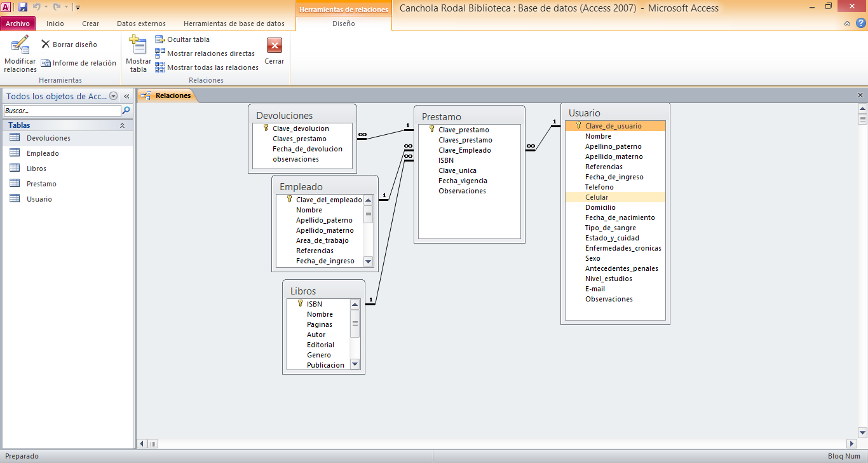
Task: Click the Redo icon in the quick access toolbar
Action: (57, 7)
